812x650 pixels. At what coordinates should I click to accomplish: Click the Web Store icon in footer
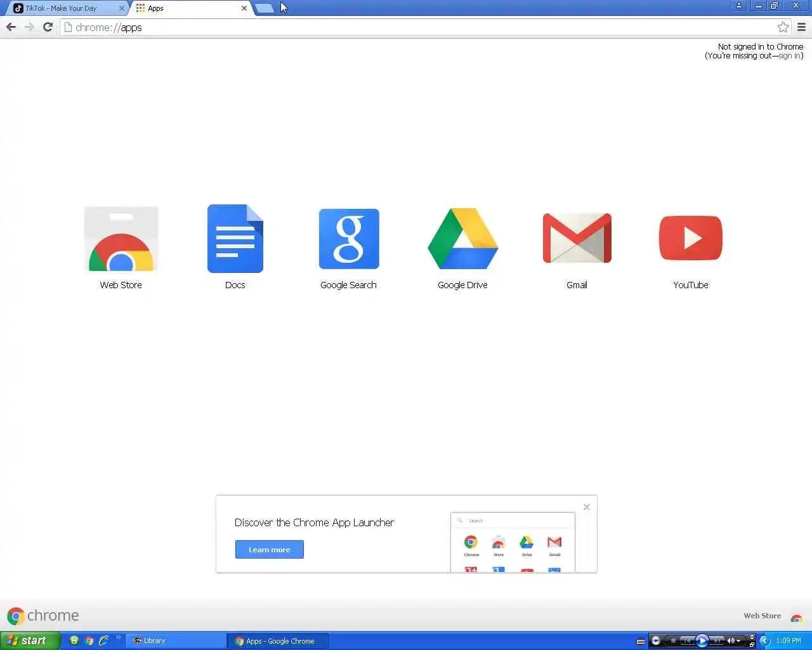[x=797, y=617]
